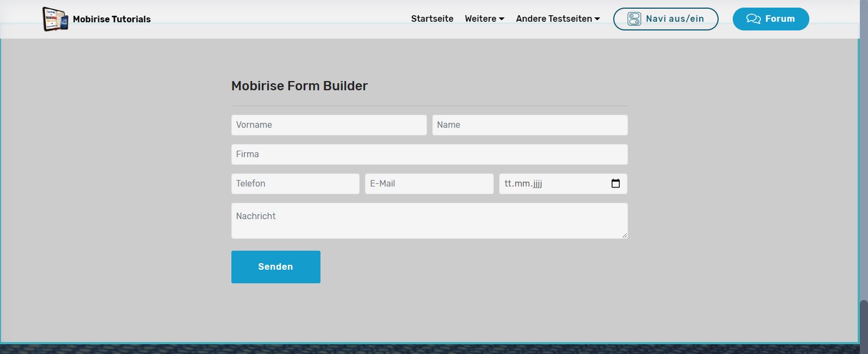Click the Telefon input field
Image resolution: width=868 pixels, height=354 pixels.
click(x=295, y=184)
